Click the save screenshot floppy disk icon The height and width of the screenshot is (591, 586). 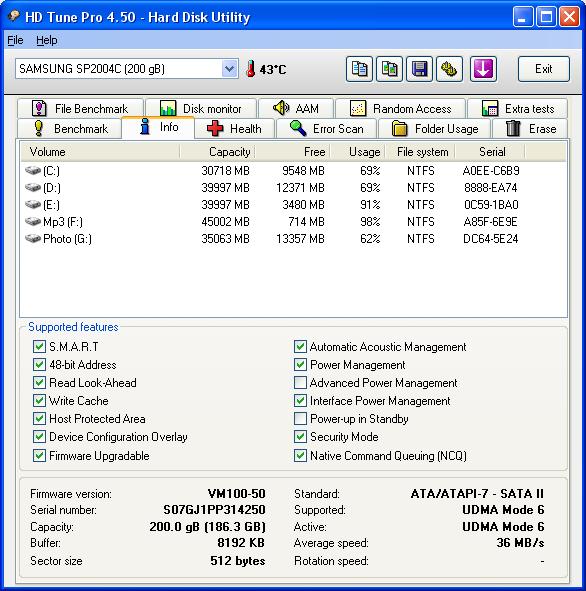[x=419, y=69]
